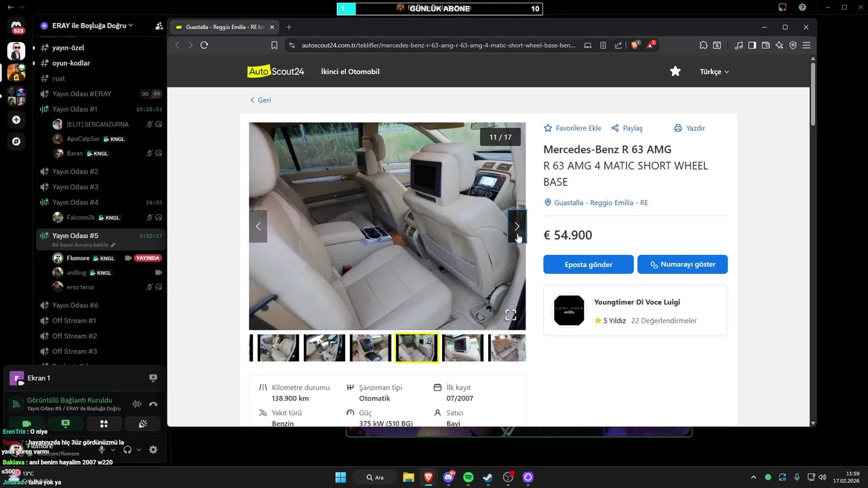Disconnect from Discord voice call

(153, 404)
